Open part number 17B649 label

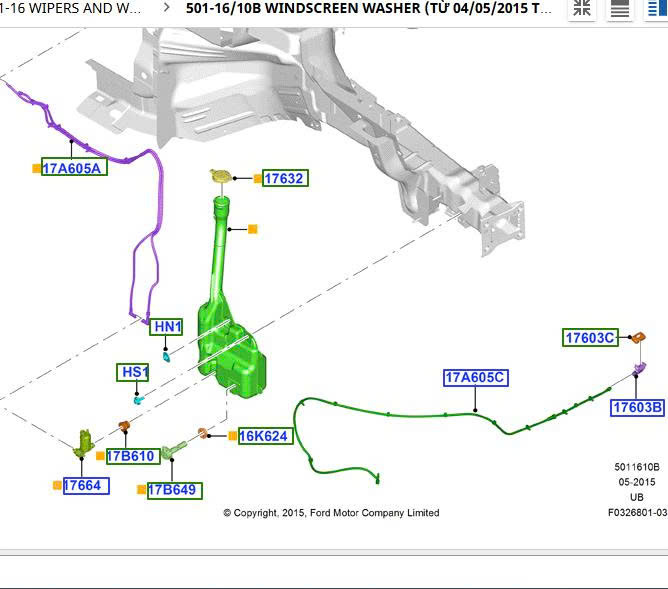[174, 490]
